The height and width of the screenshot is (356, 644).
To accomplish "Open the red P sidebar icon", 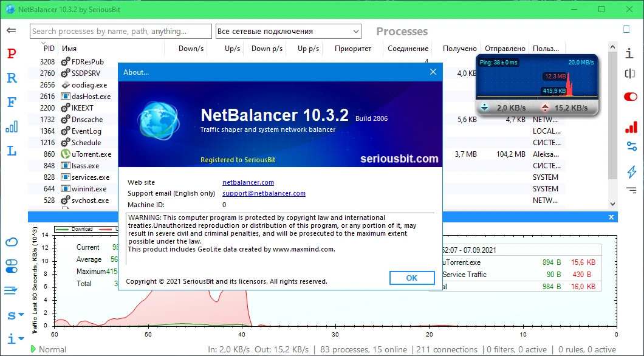I will tap(12, 53).
